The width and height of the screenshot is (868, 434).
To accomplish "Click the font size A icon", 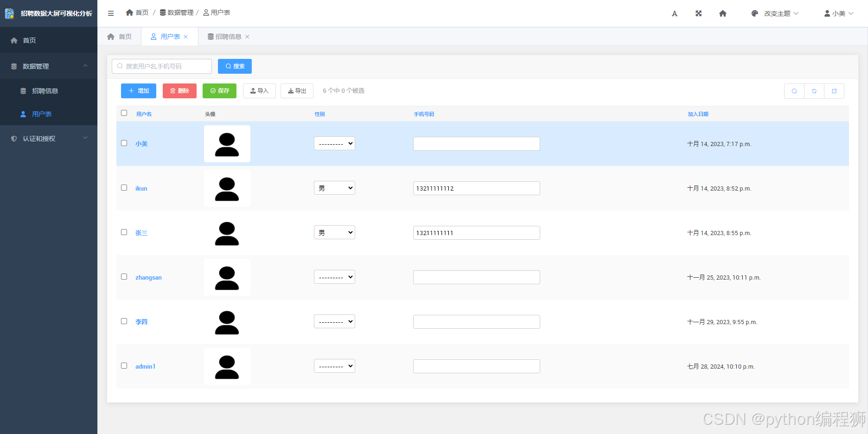I will (x=675, y=13).
